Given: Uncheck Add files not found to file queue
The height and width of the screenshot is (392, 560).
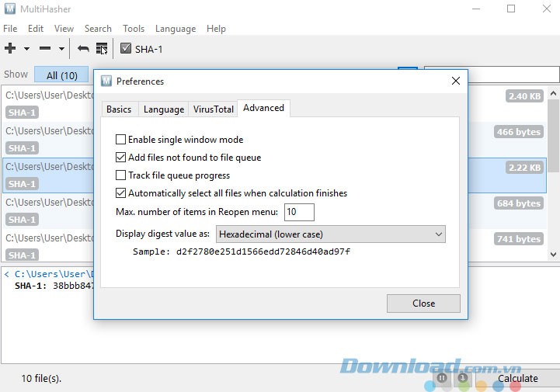Looking at the screenshot, I should [x=120, y=158].
